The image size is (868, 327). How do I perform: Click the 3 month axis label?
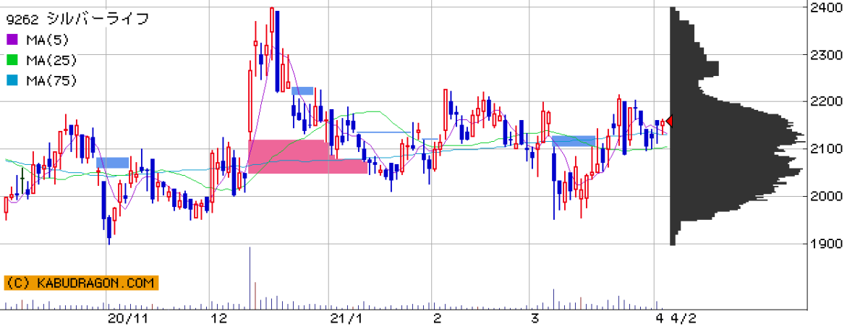pos(535,318)
